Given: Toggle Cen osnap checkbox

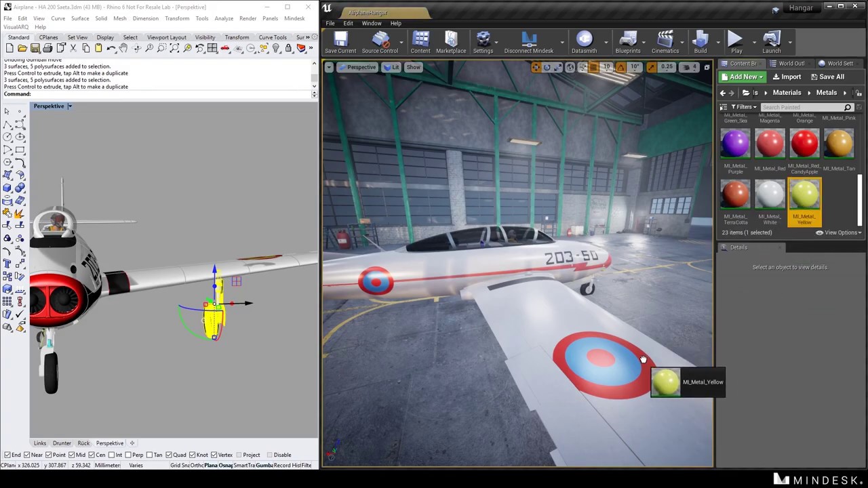Looking at the screenshot, I should pyautogui.click(x=92, y=455).
